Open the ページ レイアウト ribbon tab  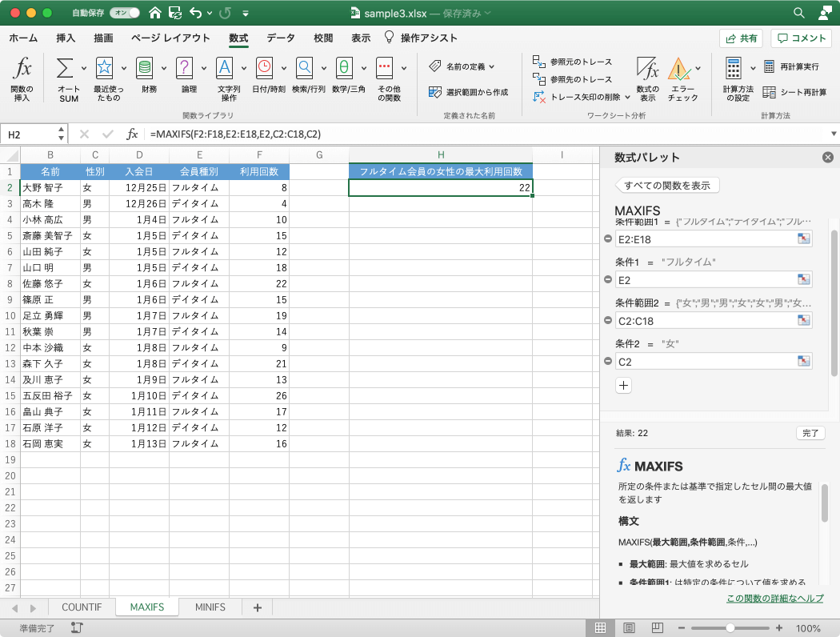pyautogui.click(x=170, y=38)
